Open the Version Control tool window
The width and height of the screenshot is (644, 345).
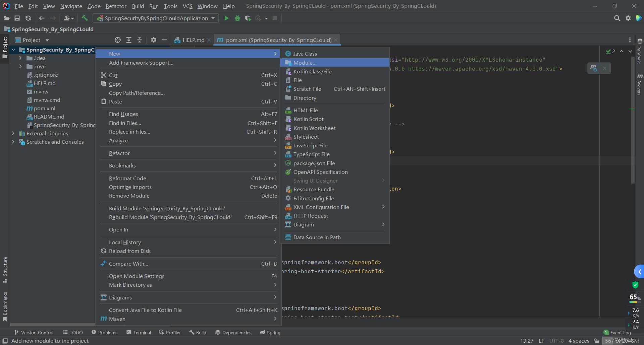point(34,332)
